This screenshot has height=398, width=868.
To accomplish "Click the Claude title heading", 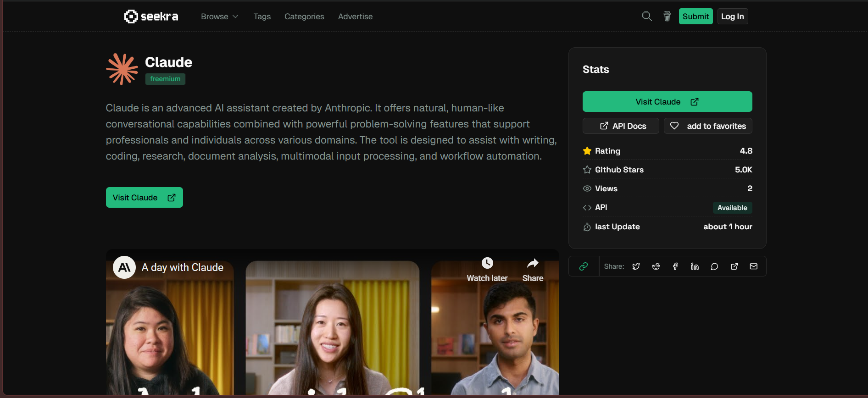I will (168, 62).
